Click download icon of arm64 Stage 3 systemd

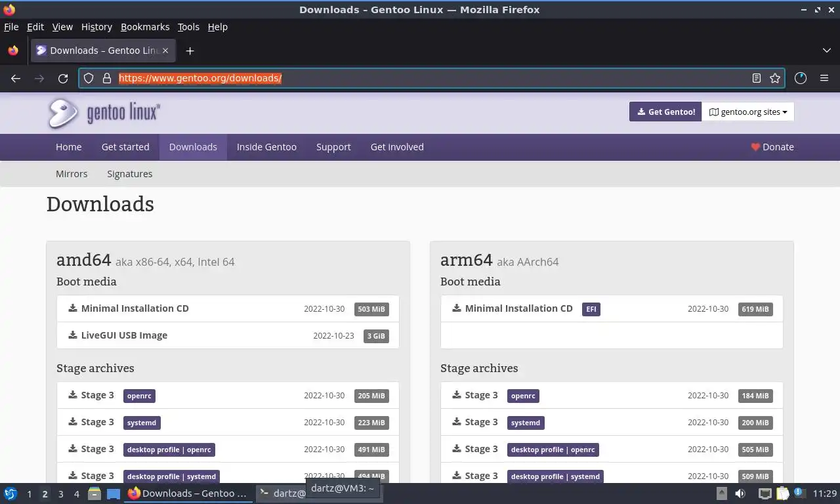tap(457, 421)
